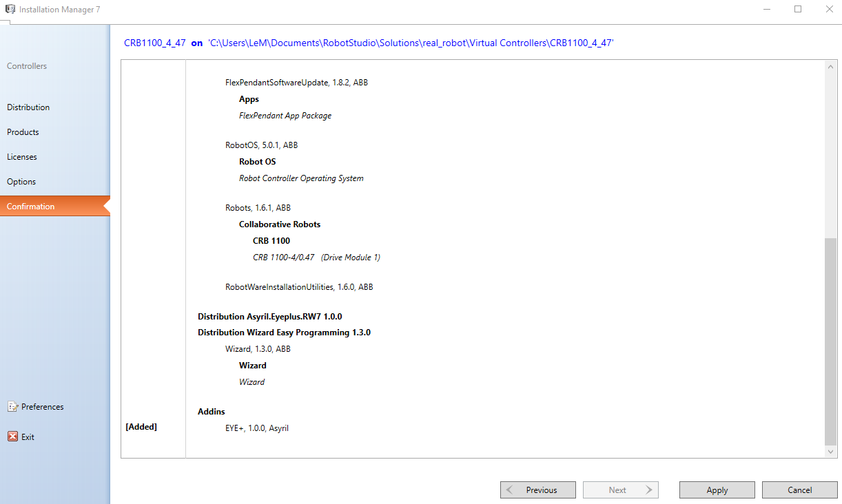Click the left arrow on Previous button
The height and width of the screenshot is (504, 842).
pyautogui.click(x=510, y=490)
